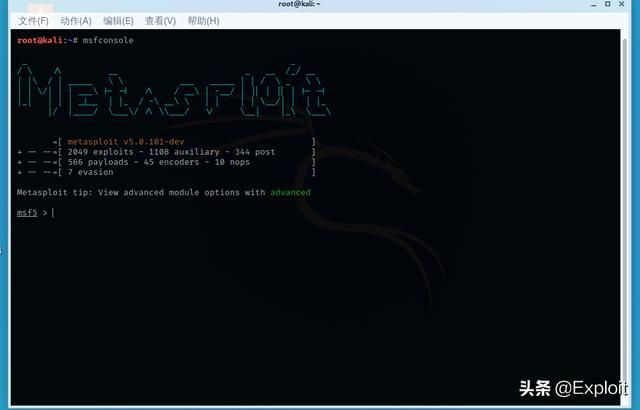
Task: Open the 动作(A) menu
Action: pyautogui.click(x=76, y=21)
